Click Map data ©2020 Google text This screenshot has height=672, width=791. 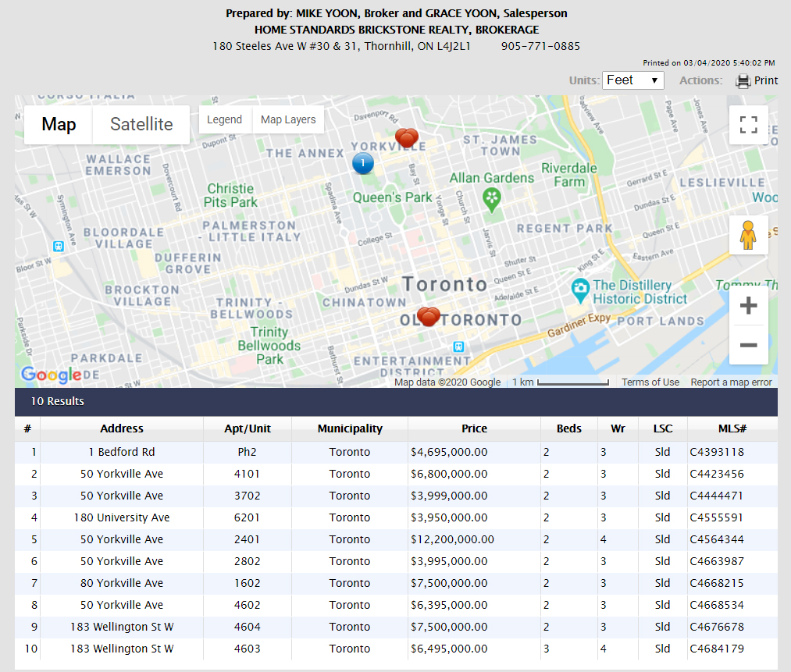pyautogui.click(x=447, y=382)
